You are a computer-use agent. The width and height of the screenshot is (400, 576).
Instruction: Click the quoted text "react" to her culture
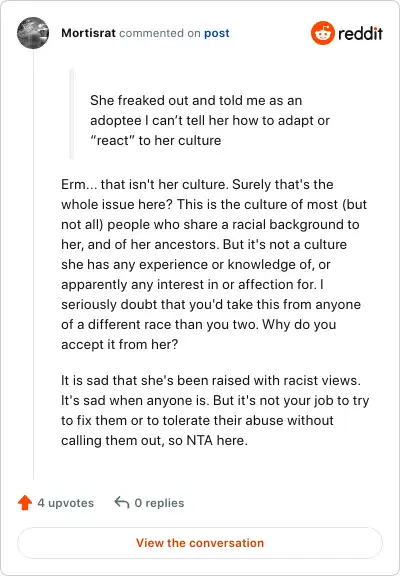(156, 140)
